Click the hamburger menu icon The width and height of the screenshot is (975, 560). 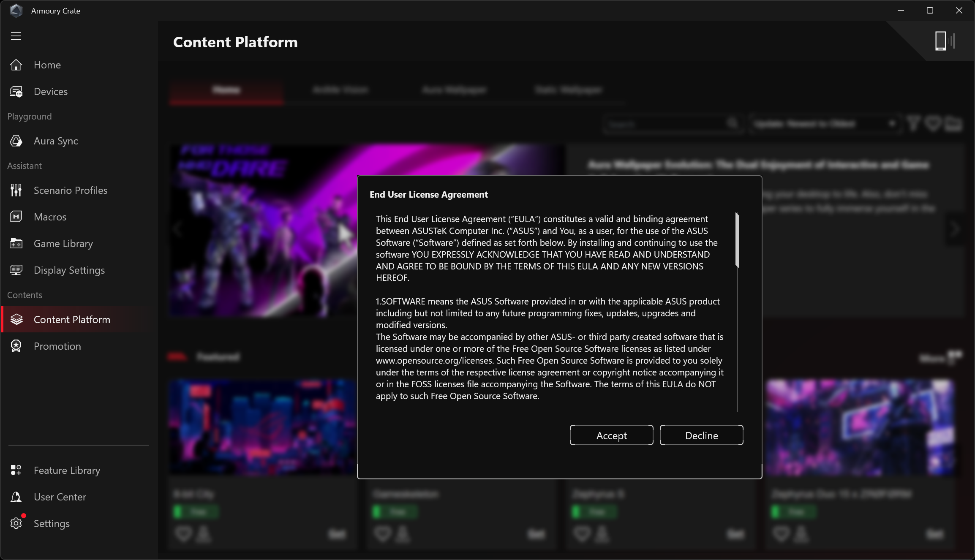click(16, 36)
